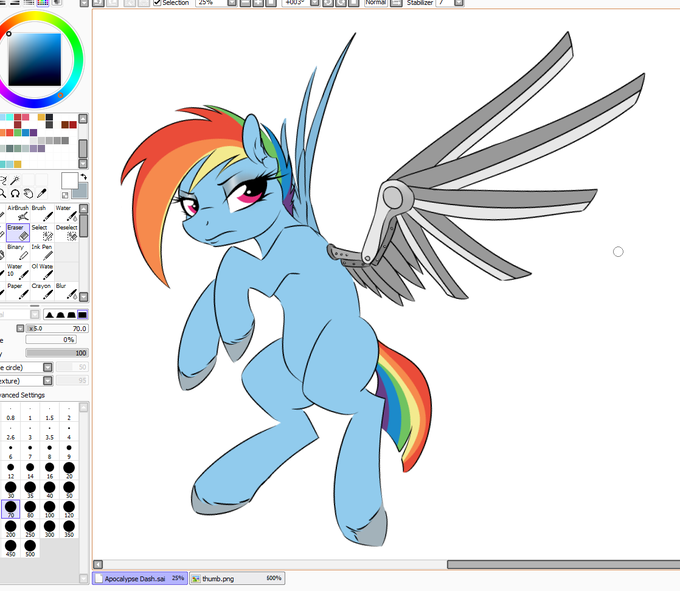Toggle the Selection checkbox
This screenshot has height=591, width=680.
157,3
